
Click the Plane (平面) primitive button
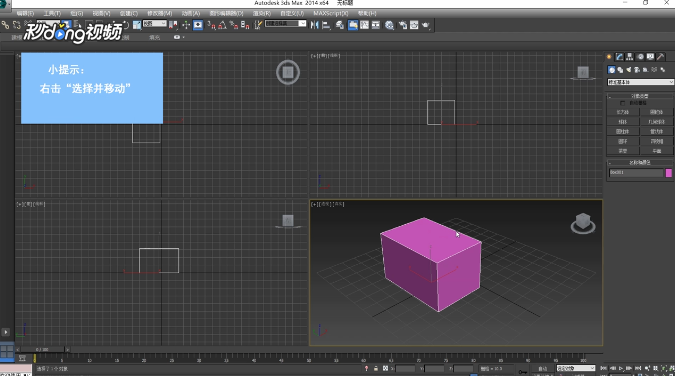[656, 151]
